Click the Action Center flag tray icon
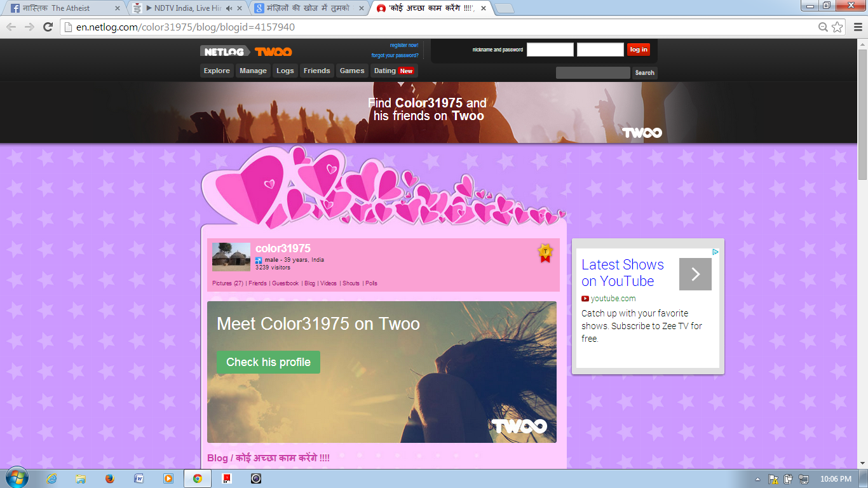The height and width of the screenshot is (488, 868). pyautogui.click(x=773, y=479)
